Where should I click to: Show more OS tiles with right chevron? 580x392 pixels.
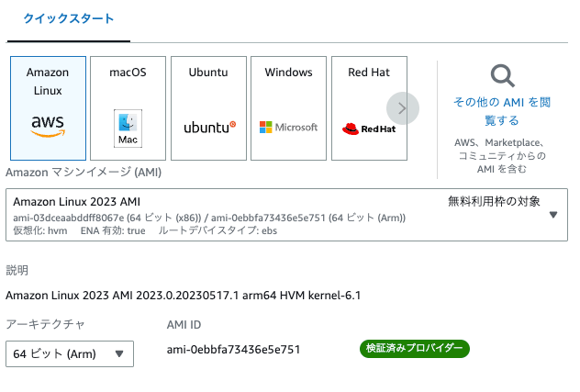[x=403, y=108]
